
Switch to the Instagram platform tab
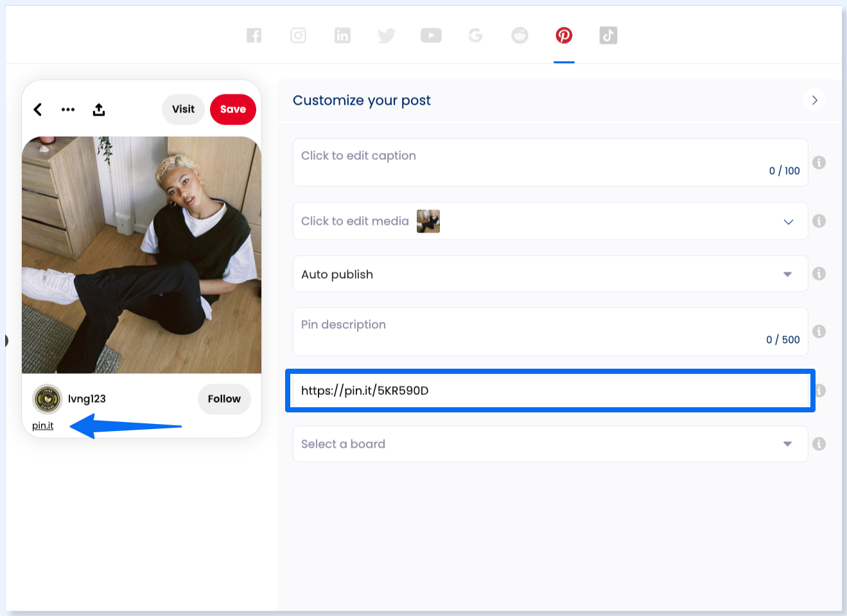[299, 35]
